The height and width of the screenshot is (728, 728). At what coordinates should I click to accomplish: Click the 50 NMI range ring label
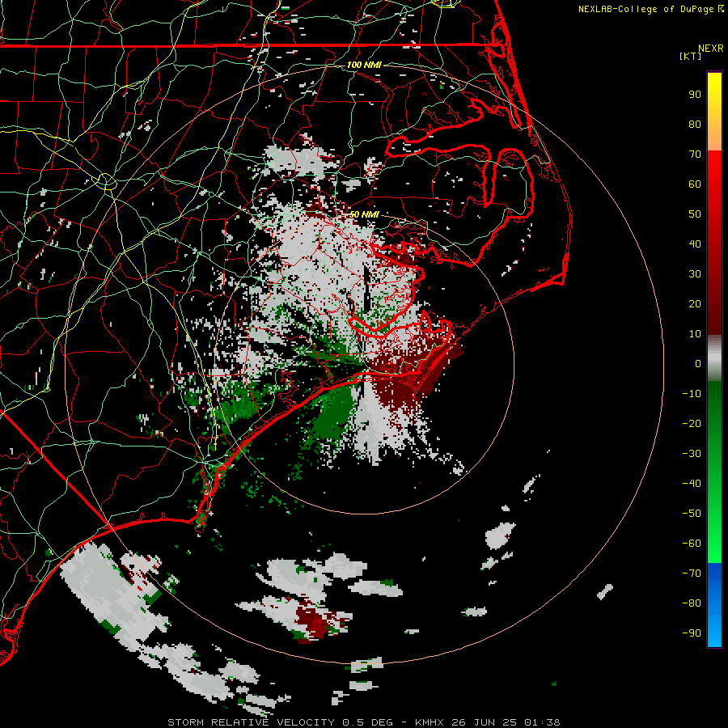tap(365, 214)
